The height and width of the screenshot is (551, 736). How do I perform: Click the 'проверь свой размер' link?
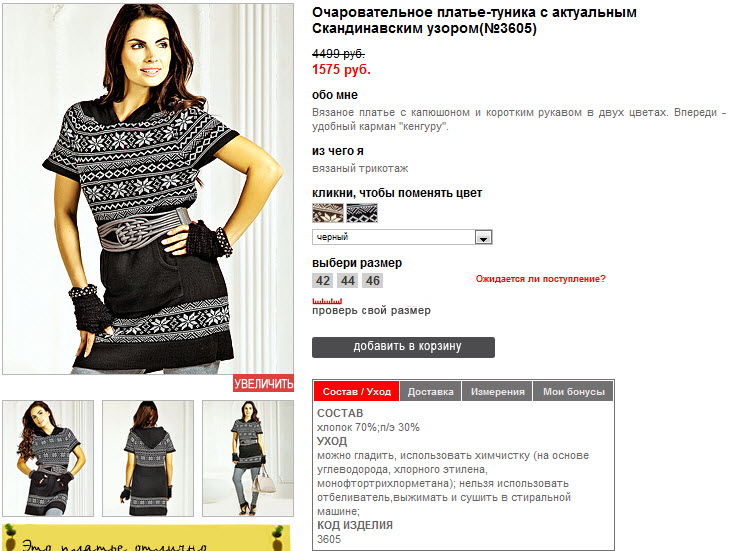(x=371, y=310)
